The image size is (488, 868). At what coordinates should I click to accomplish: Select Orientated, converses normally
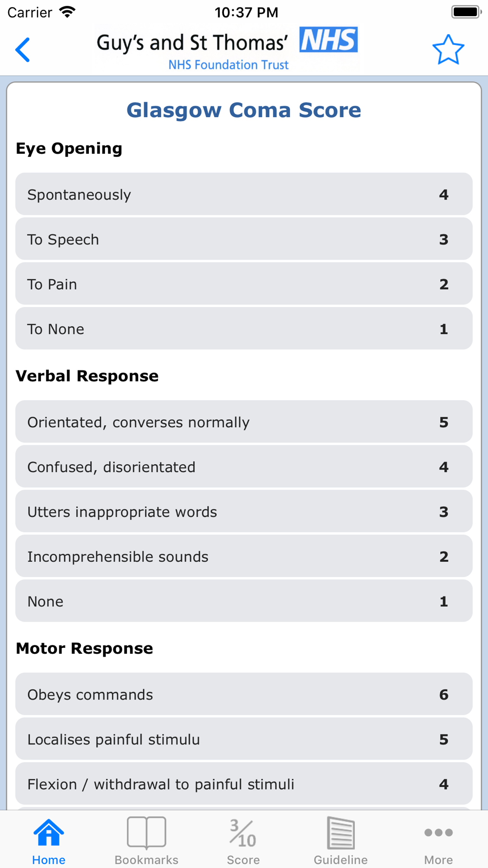[x=244, y=422]
